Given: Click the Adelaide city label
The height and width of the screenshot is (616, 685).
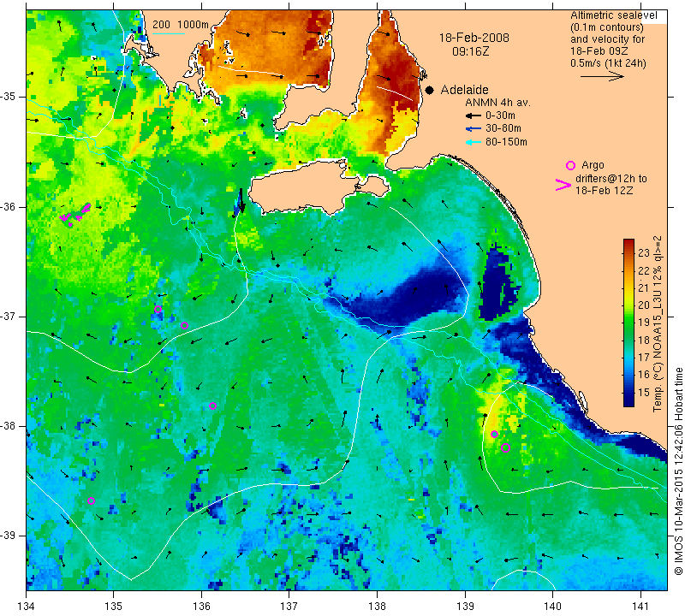Looking at the screenshot, I should coord(464,90).
